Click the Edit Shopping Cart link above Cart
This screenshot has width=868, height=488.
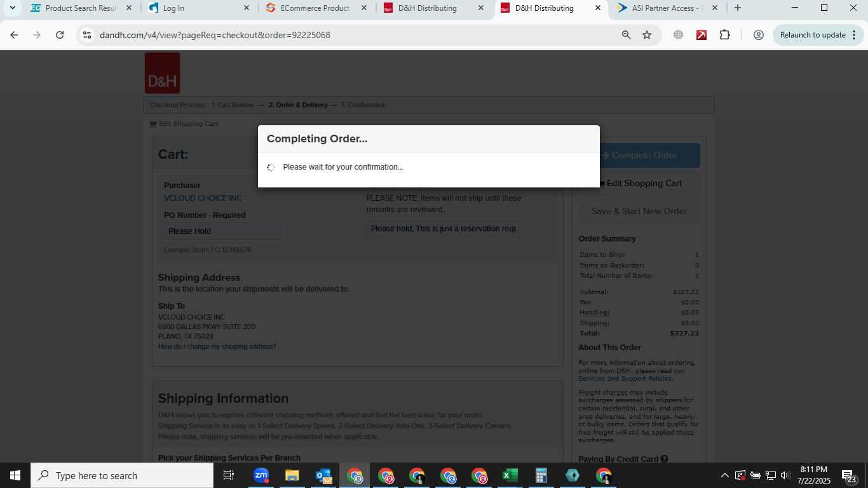pyautogui.click(x=184, y=124)
